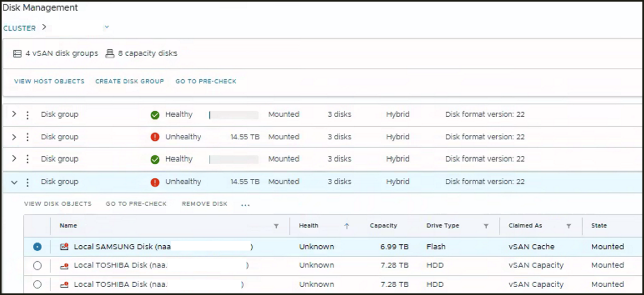Select the last Local TOSHIBA Disk radio button
The height and width of the screenshot is (295, 644).
(x=37, y=284)
